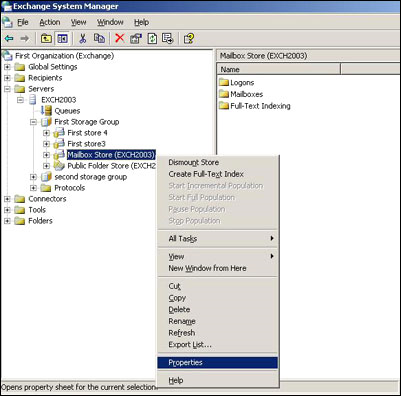Click the Protocols folder icon

tap(46, 188)
